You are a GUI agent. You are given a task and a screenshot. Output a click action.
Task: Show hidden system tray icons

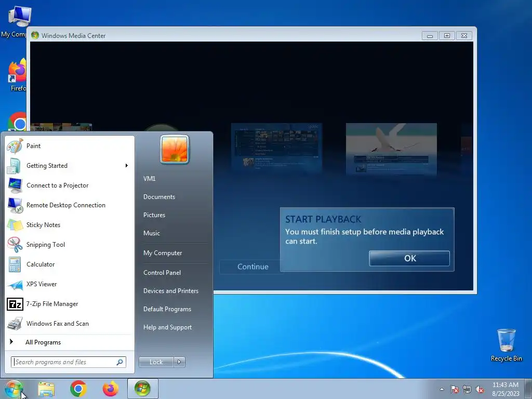442,389
